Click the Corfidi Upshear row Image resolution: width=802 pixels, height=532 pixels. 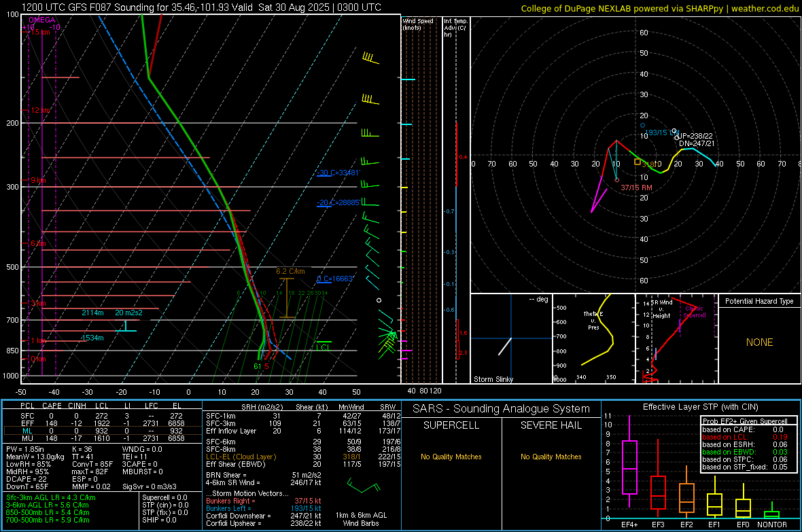point(264,523)
